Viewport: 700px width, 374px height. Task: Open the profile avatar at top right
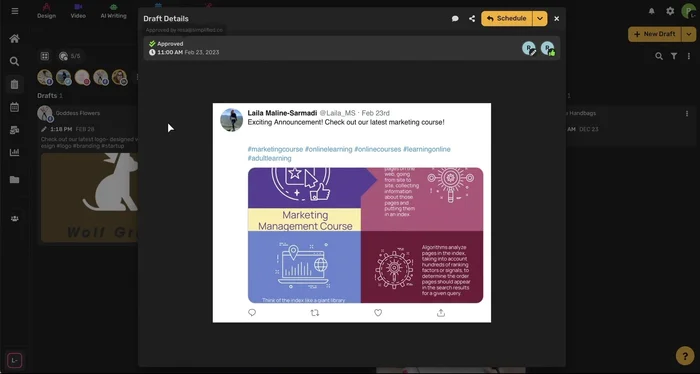tap(689, 11)
